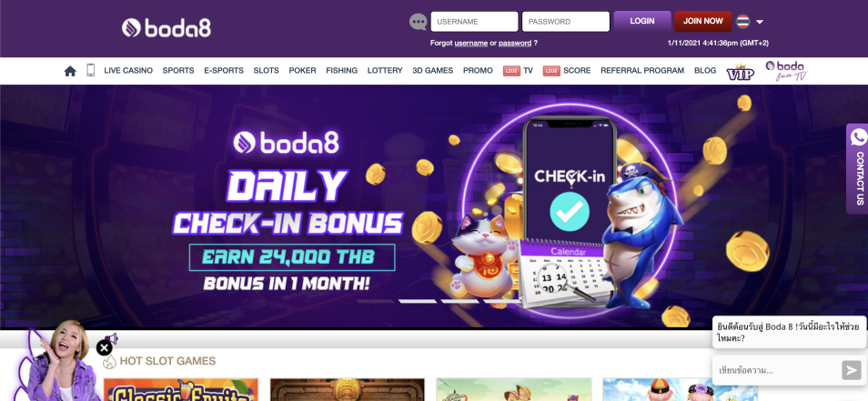Open the Classic Fruits slot thumbnail
The image size is (868, 401).
(x=181, y=389)
